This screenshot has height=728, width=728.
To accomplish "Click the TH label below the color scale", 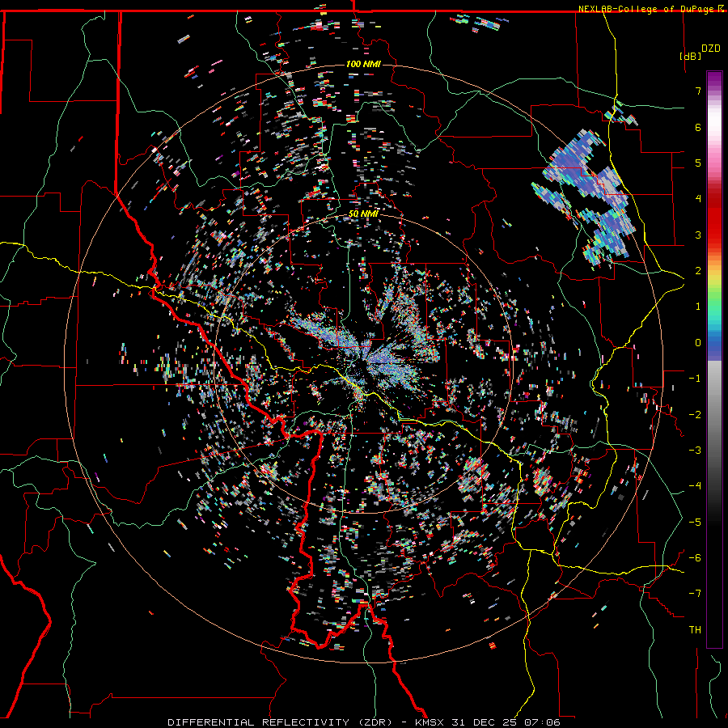I will [x=695, y=630].
